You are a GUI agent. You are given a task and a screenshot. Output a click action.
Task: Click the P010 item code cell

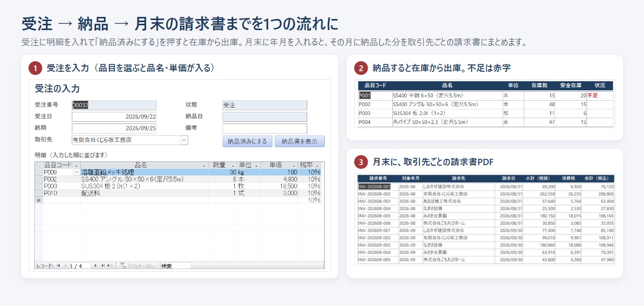(x=61, y=193)
